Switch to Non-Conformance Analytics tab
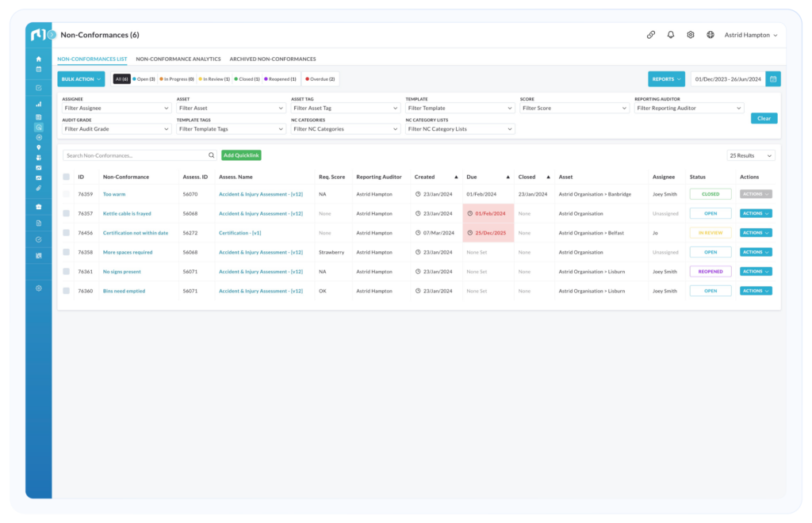This screenshot has height=523, width=812. (x=178, y=59)
